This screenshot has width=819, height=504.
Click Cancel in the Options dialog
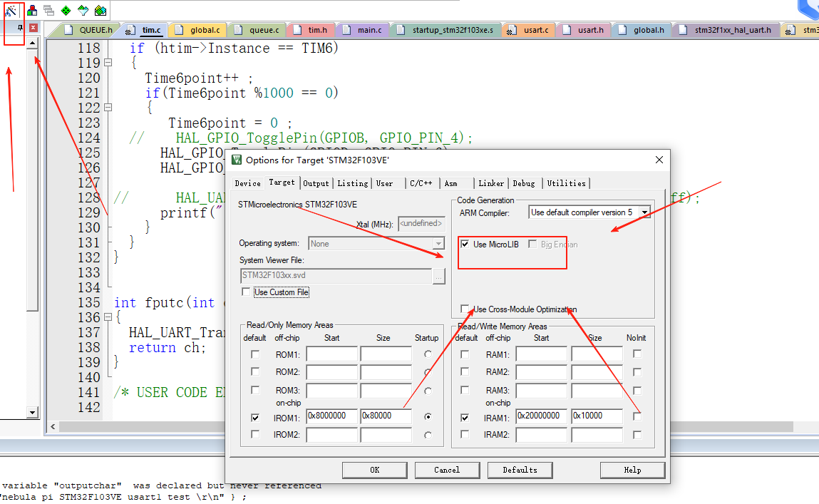point(447,470)
